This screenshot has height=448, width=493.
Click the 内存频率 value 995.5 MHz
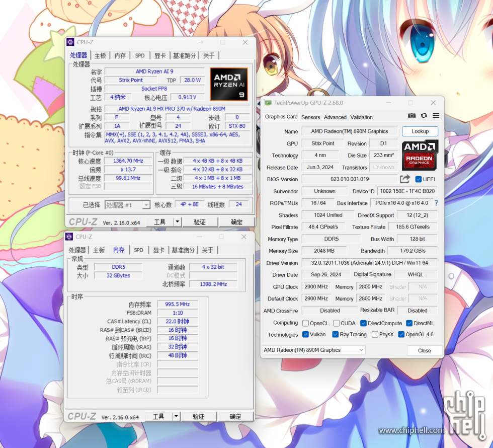177,304
